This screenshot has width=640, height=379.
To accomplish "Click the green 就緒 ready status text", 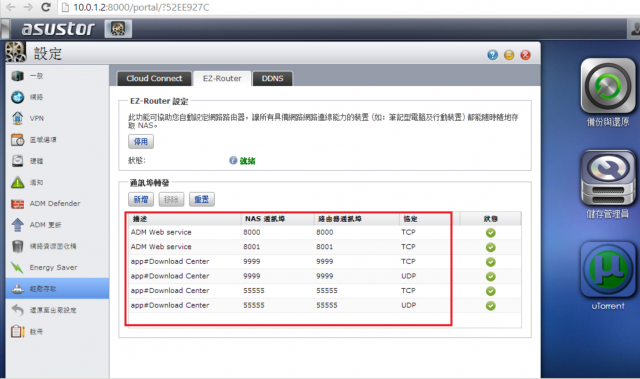I will [x=247, y=161].
